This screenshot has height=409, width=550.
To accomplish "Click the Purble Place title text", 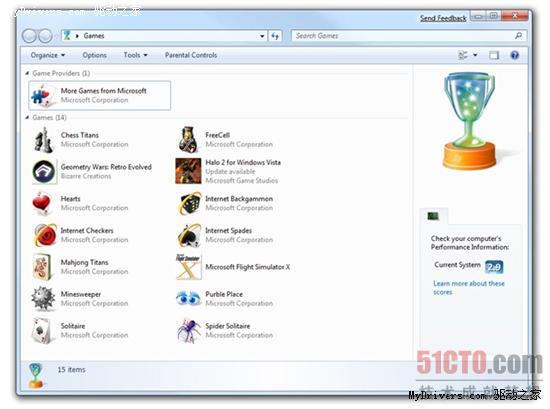I will pyautogui.click(x=224, y=294).
